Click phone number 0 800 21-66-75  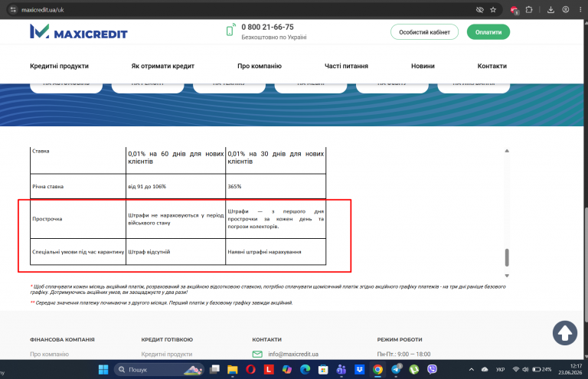pos(267,27)
